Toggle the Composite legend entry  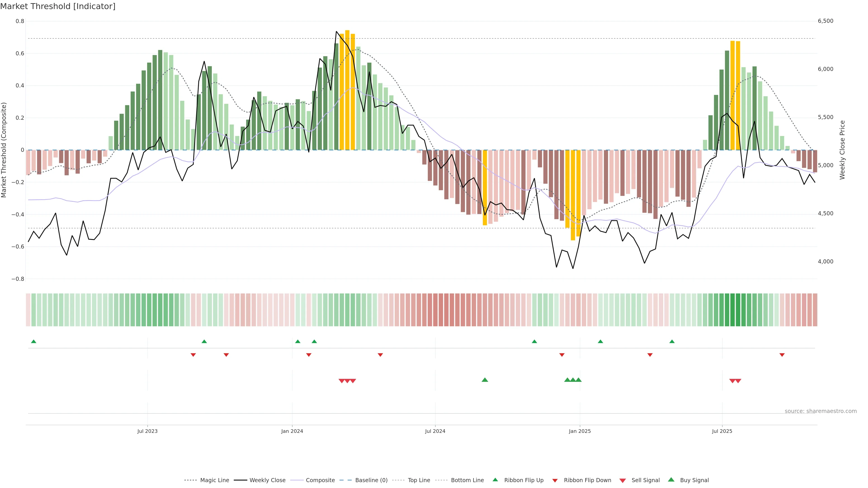tap(320, 480)
